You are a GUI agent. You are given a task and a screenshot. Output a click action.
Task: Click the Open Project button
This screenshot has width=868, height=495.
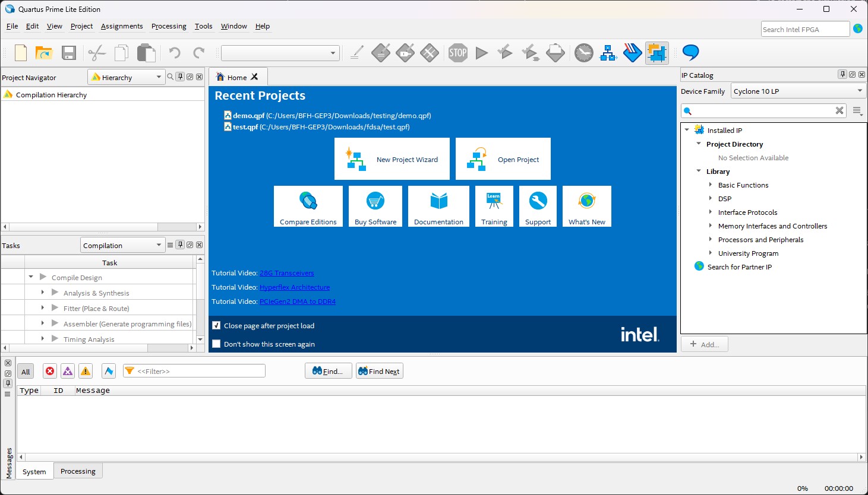[503, 159]
